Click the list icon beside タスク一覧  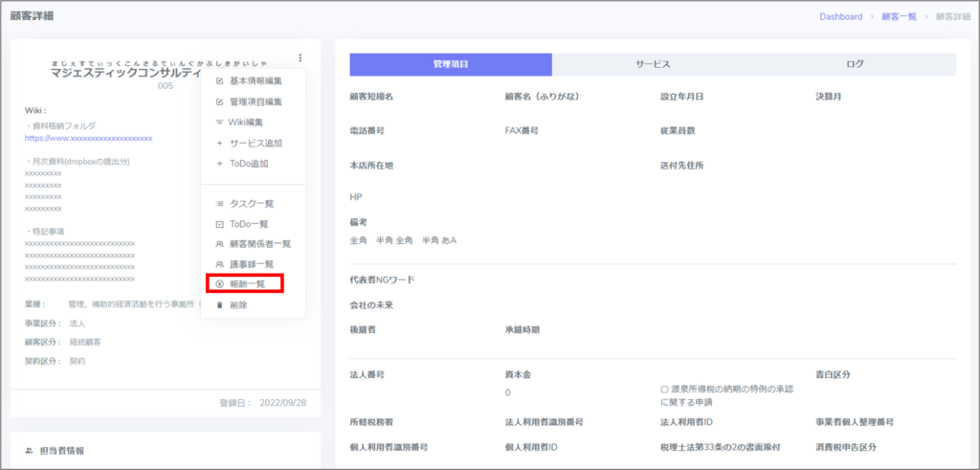coord(220,204)
